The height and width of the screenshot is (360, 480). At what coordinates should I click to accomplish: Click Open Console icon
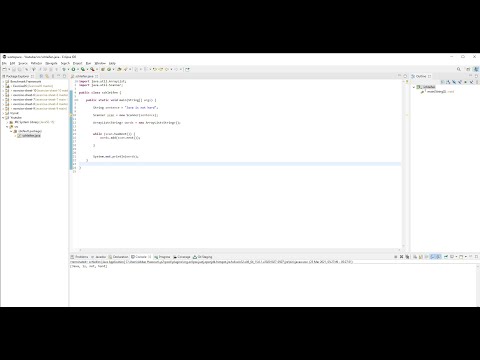[461, 257]
